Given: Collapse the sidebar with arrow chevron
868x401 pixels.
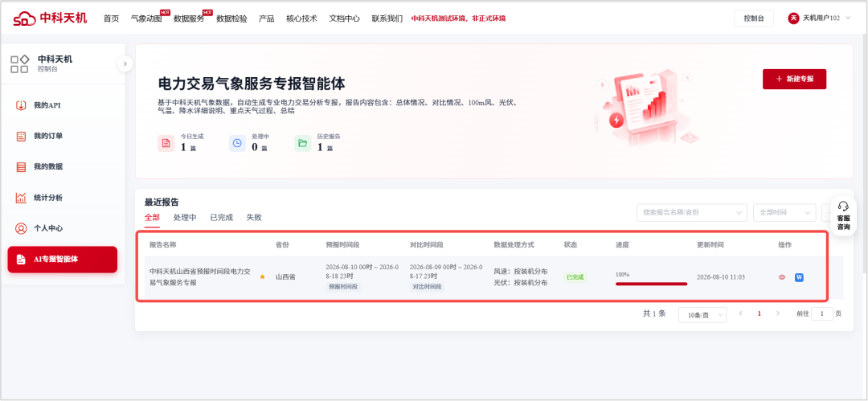Looking at the screenshot, I should (125, 63).
